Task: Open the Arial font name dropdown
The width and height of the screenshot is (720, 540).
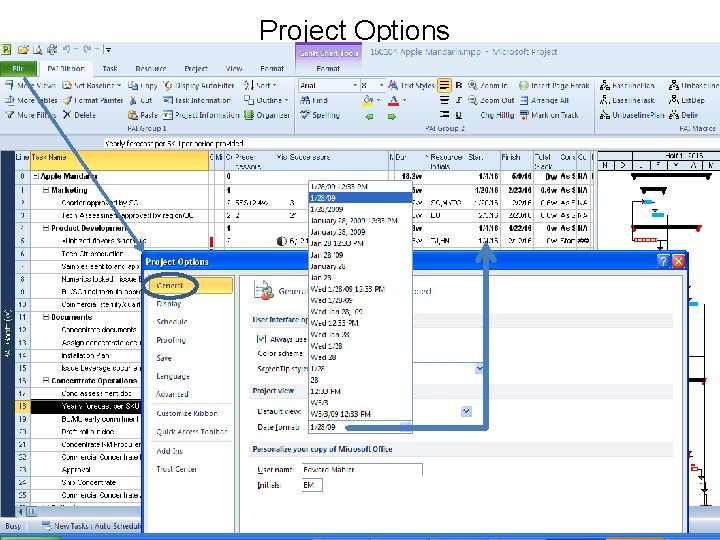Action: tap(355, 85)
